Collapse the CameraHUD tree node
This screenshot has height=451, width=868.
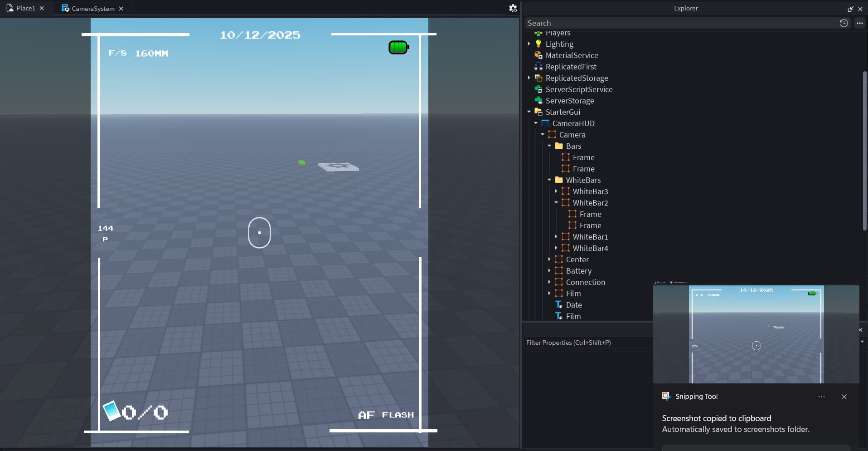point(536,123)
